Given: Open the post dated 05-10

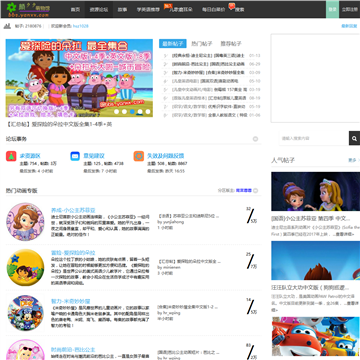Looking at the screenshot, I should pos(205,81).
